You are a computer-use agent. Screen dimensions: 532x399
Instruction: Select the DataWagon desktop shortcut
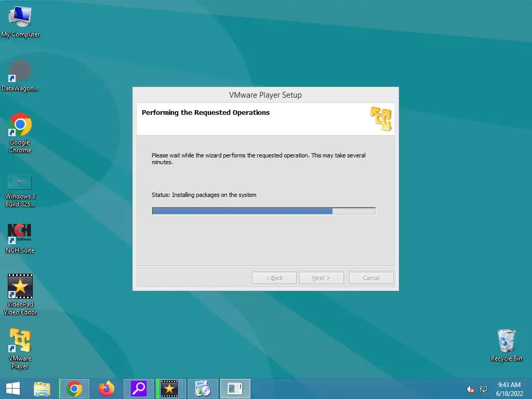tap(20, 75)
